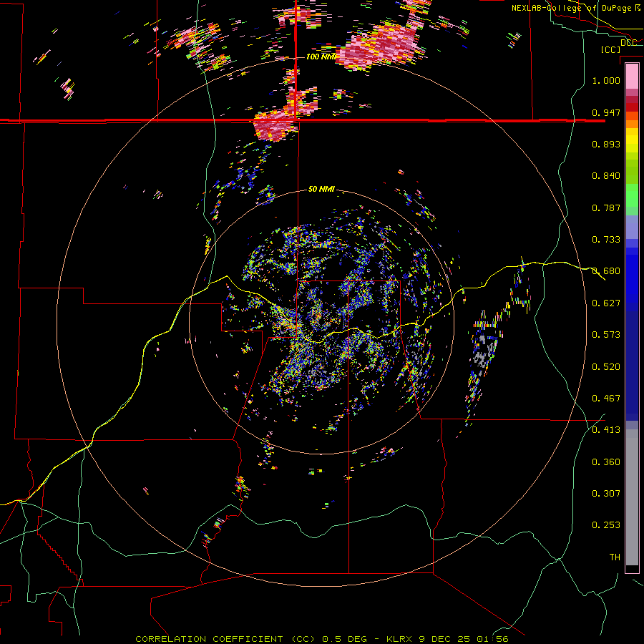Click the 100 NMI range ring label
This screenshot has height=644, width=644.
321,57
